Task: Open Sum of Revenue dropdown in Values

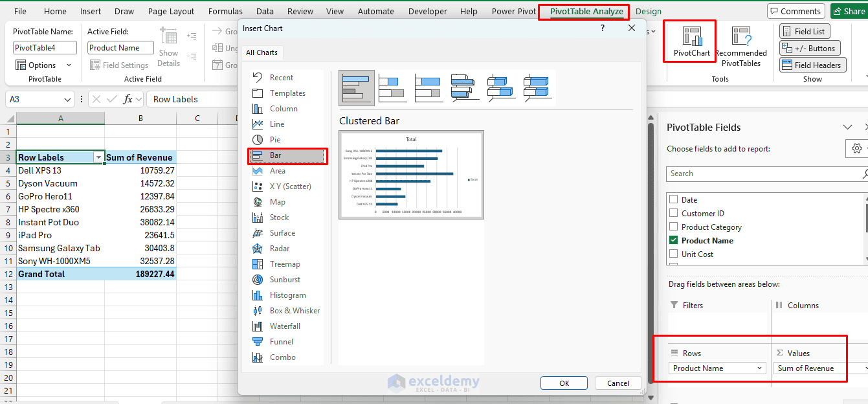Action: point(865,368)
